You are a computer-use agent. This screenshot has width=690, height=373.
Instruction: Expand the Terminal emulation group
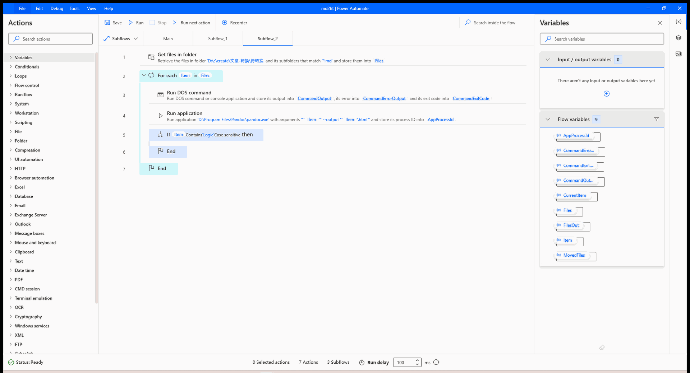coord(11,298)
